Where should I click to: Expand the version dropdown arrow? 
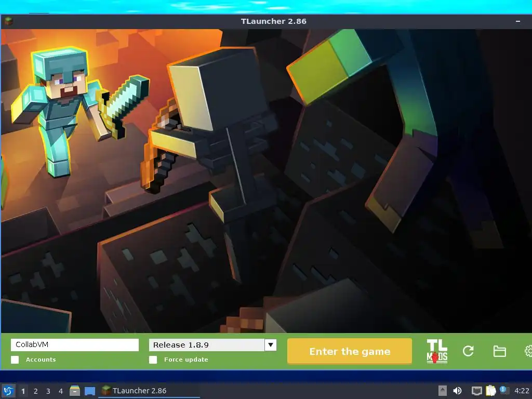(x=270, y=345)
